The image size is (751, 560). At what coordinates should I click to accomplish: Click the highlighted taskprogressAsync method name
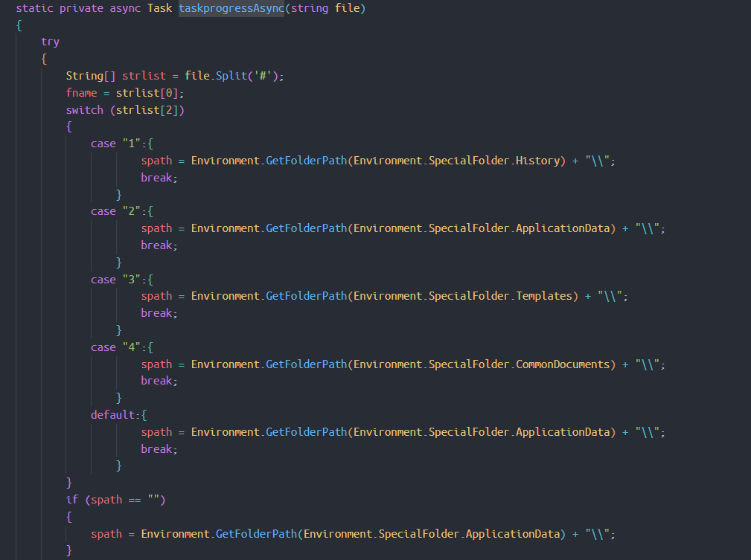[231, 8]
